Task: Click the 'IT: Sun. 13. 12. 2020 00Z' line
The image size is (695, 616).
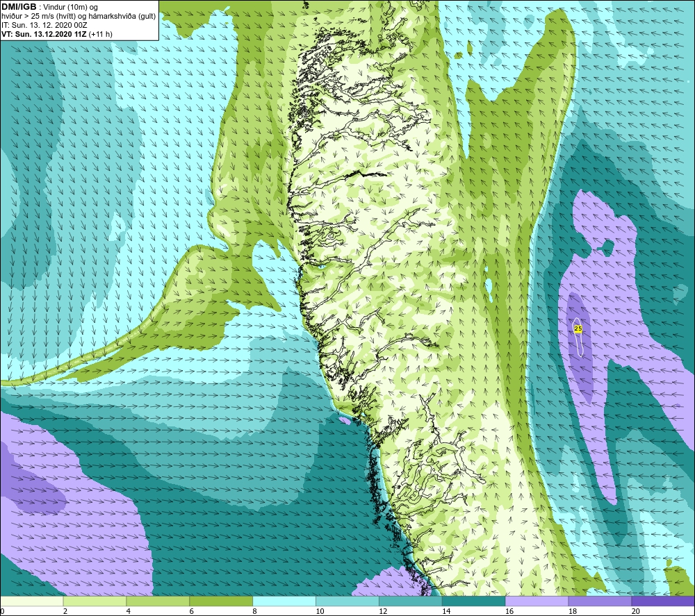Action: tap(44, 25)
